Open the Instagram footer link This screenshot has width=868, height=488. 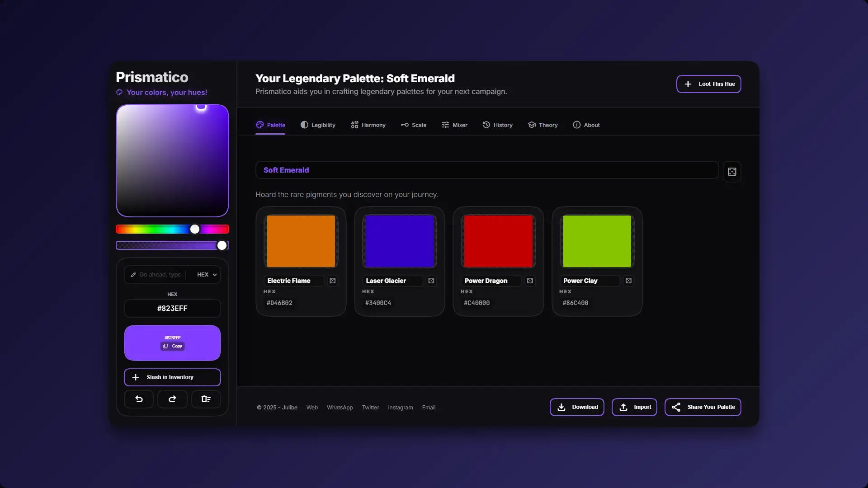400,408
